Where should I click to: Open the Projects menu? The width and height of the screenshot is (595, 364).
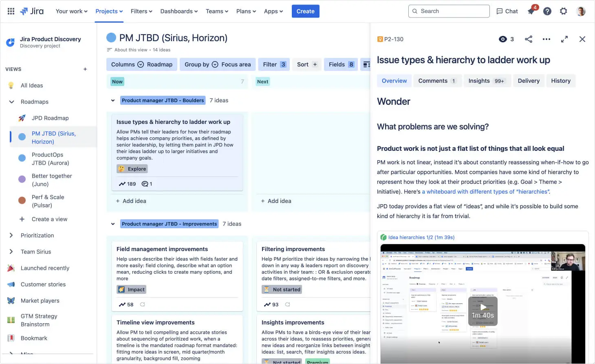point(109,11)
